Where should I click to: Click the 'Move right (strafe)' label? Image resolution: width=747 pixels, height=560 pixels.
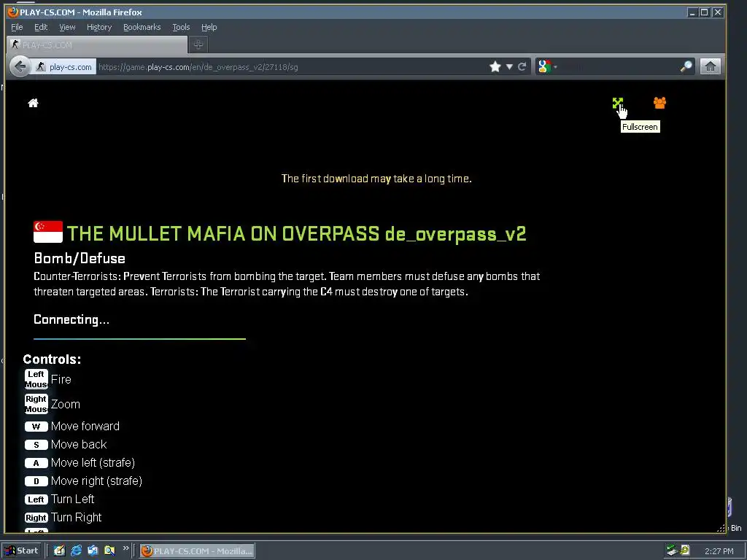[97, 481]
